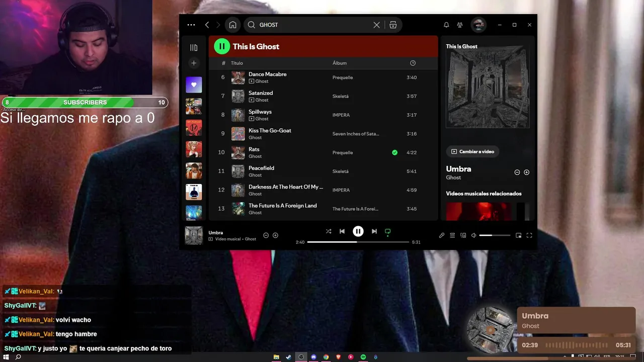
Task: Open This Is Ghost cover art panel
Action: coord(488,86)
